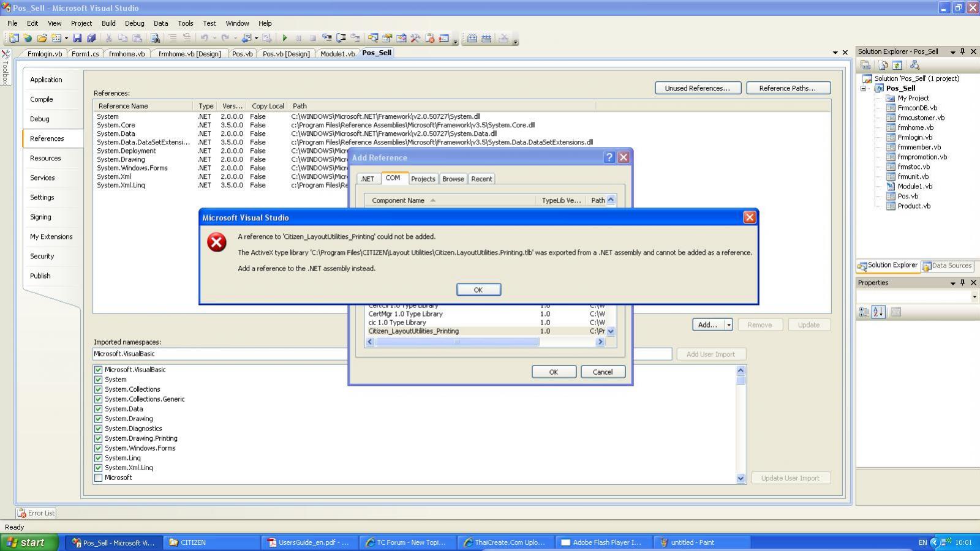Click the Reference Paths... button
This screenshot has height=551, width=980.
coord(788,88)
